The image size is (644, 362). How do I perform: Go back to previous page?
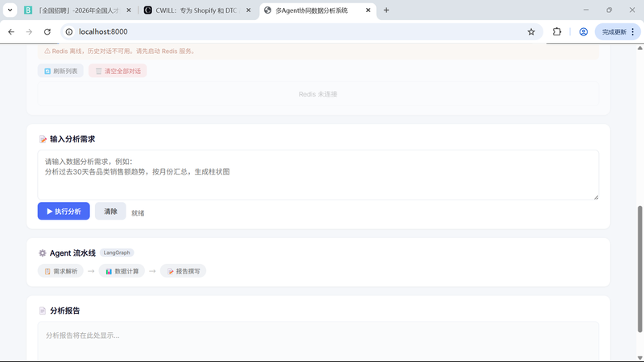pos(11,31)
